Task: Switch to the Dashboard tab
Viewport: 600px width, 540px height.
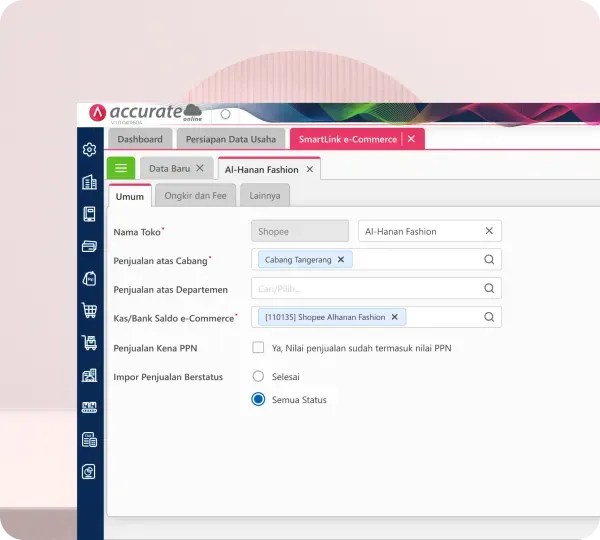Action: pyautogui.click(x=140, y=139)
